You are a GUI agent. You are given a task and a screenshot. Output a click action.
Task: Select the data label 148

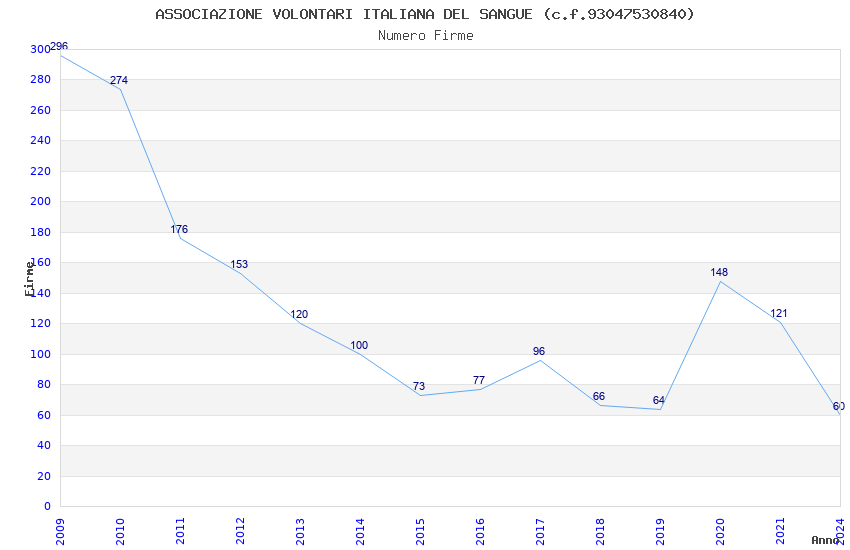click(x=719, y=273)
